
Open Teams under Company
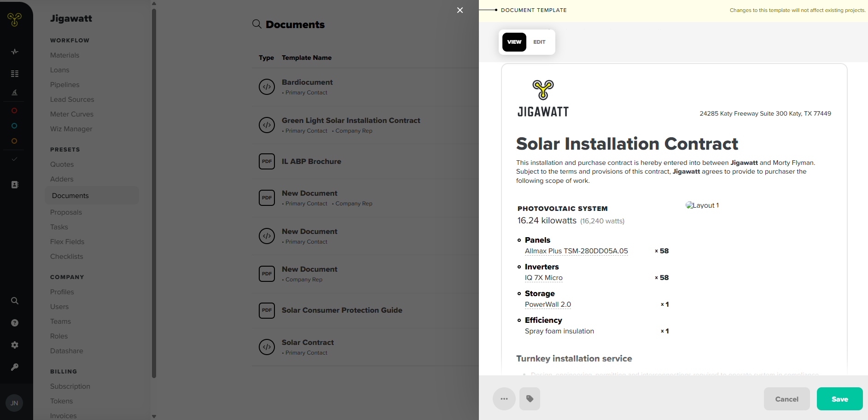point(61,321)
